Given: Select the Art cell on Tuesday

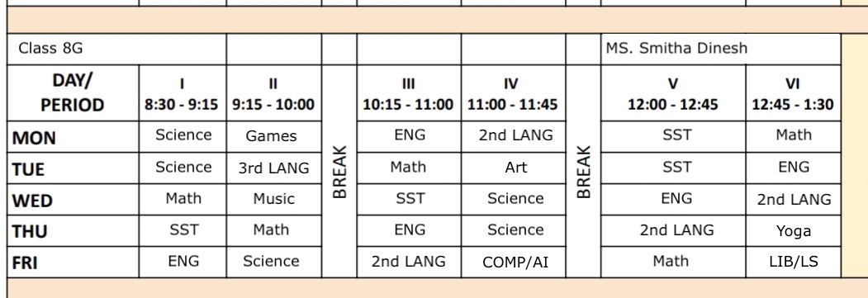Looking at the screenshot, I should pyautogui.click(x=514, y=168).
